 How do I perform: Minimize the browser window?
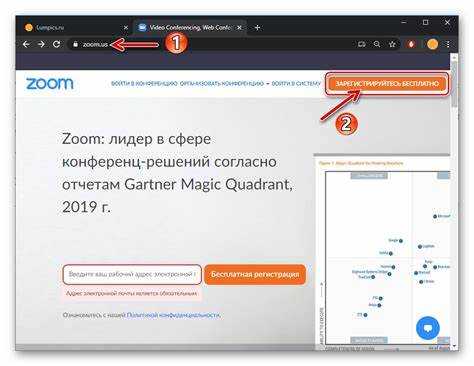tap(404, 22)
